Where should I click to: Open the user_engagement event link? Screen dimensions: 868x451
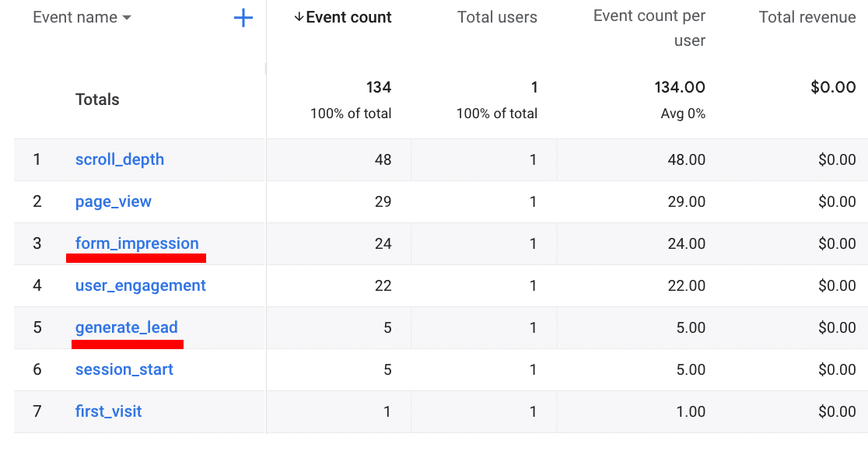(x=141, y=285)
